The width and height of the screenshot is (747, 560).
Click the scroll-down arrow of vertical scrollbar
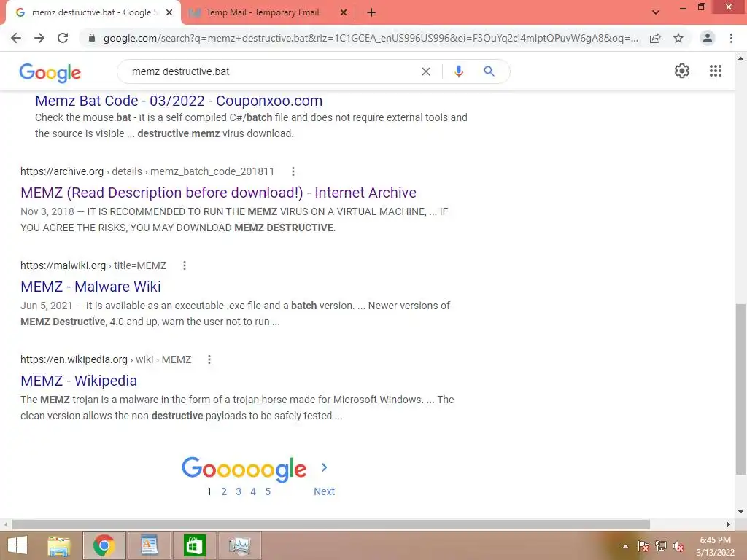740,512
